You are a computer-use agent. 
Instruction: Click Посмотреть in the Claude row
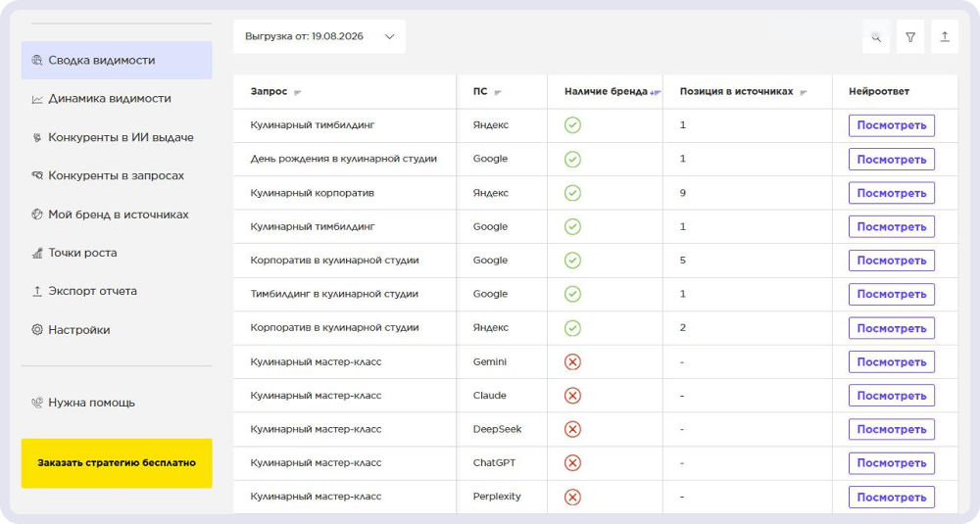891,396
